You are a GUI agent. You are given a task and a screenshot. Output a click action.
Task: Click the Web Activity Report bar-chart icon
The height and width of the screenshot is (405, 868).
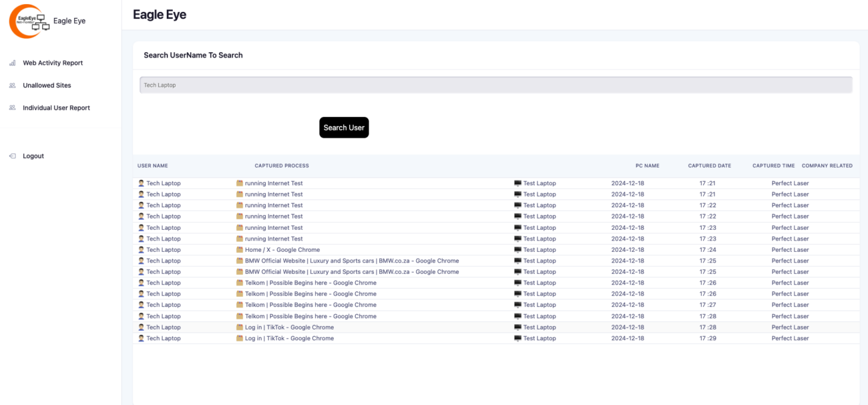[12, 63]
